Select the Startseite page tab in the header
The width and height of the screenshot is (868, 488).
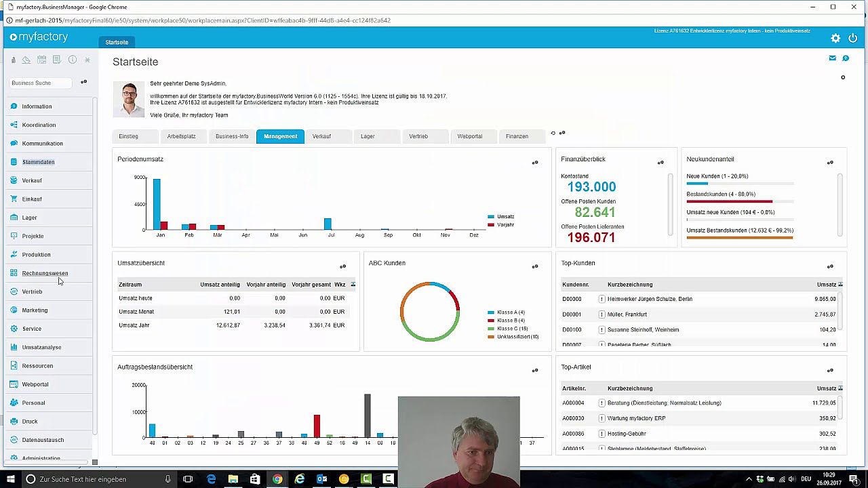tap(117, 42)
